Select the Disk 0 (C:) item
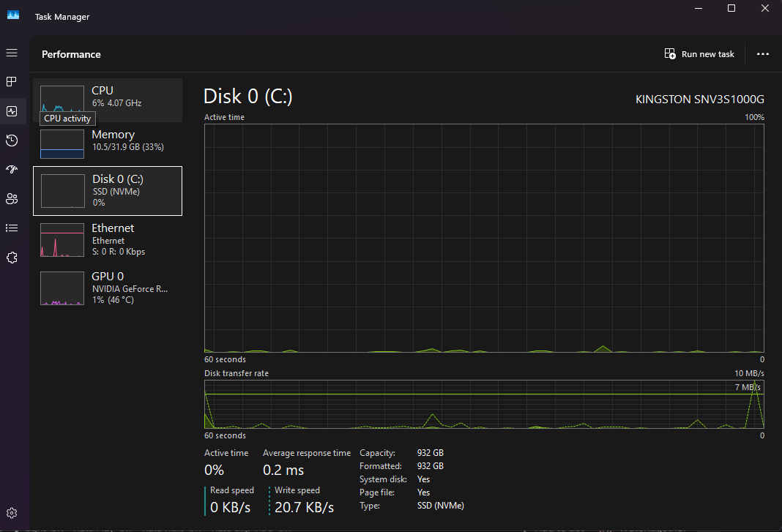782x532 pixels. (108, 191)
